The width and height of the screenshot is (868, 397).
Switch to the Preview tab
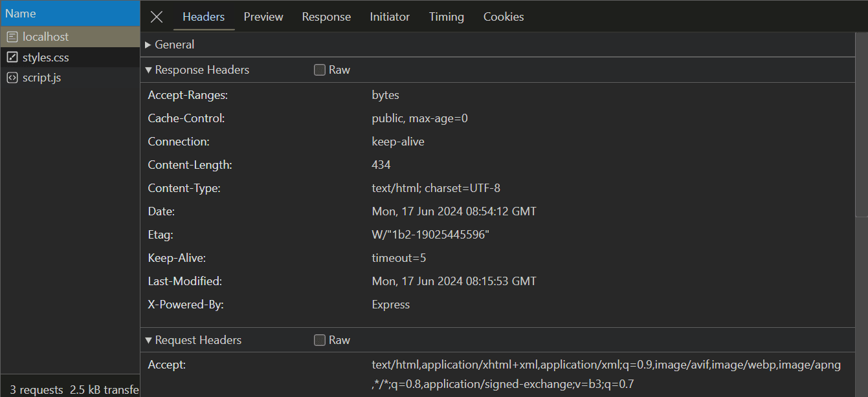tap(263, 17)
